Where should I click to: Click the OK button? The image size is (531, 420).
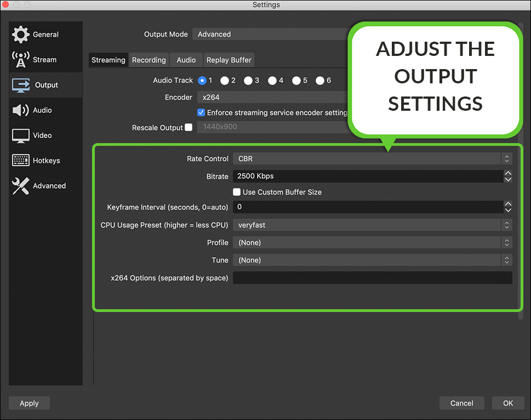tap(508, 403)
